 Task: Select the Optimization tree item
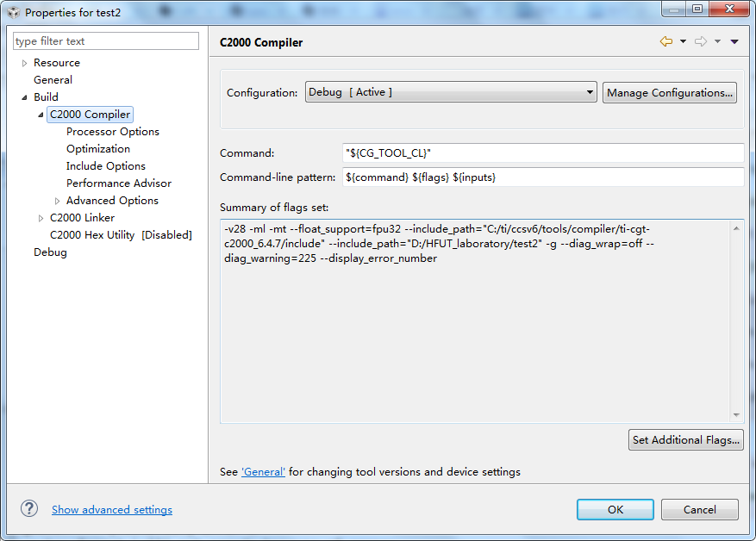(x=98, y=149)
